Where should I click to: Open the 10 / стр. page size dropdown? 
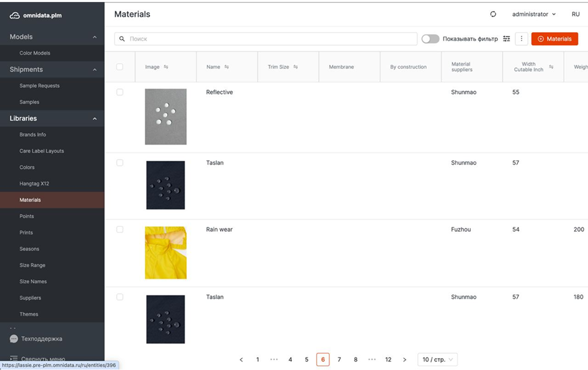click(437, 360)
